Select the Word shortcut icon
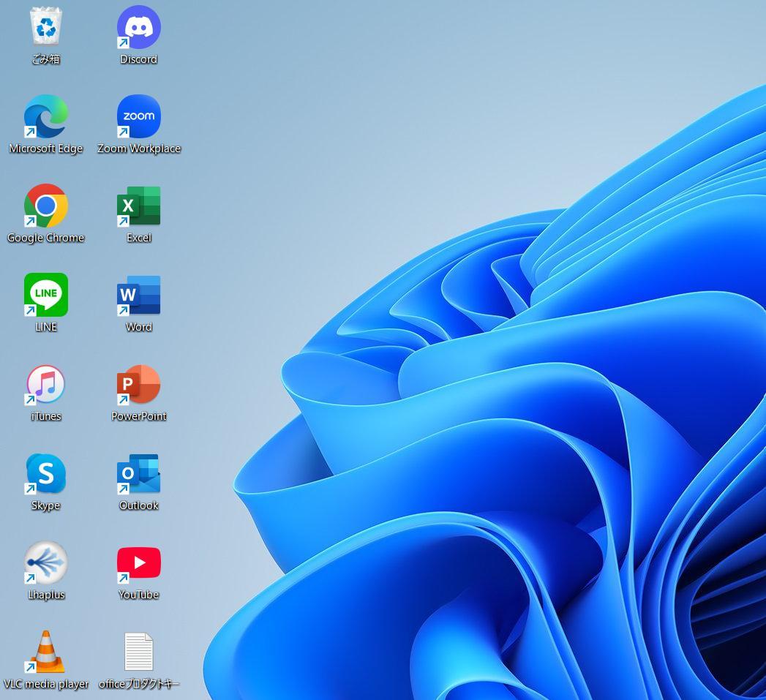Image resolution: width=766 pixels, height=700 pixels. click(139, 295)
